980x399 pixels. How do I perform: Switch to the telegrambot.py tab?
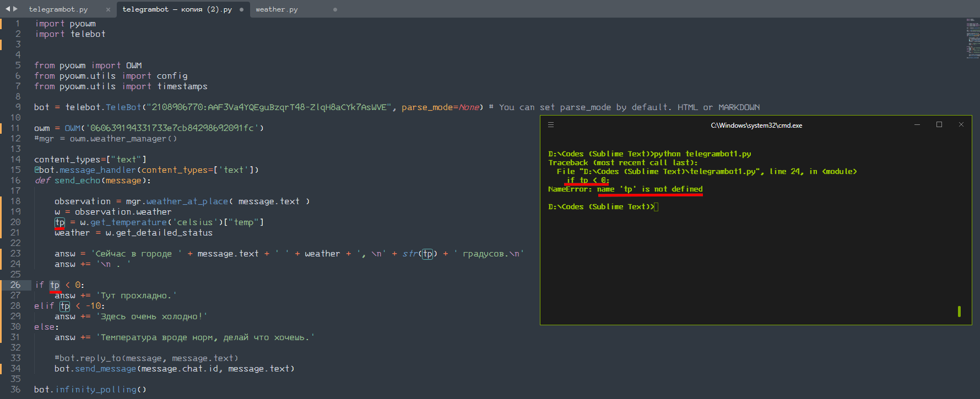tap(58, 9)
